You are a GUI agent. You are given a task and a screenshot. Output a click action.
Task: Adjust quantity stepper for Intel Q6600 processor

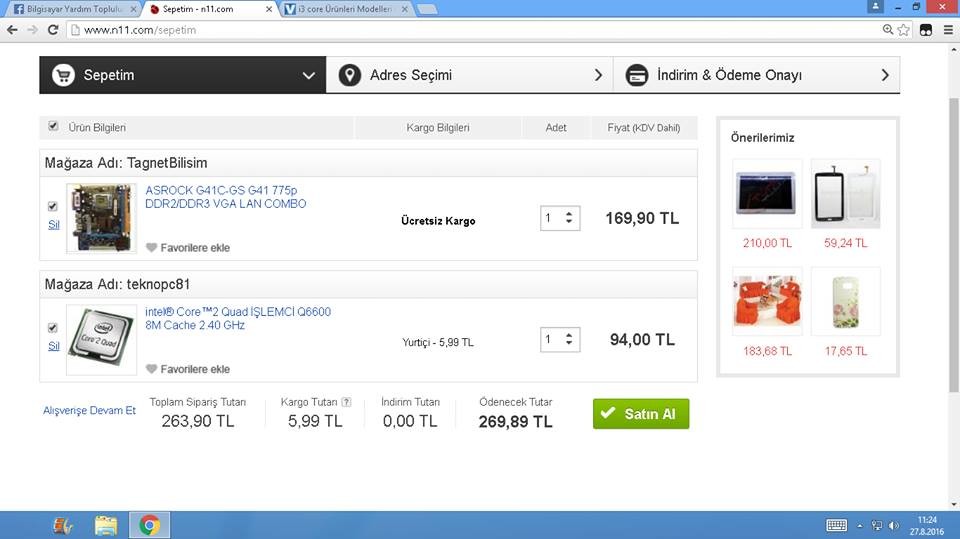point(569,340)
